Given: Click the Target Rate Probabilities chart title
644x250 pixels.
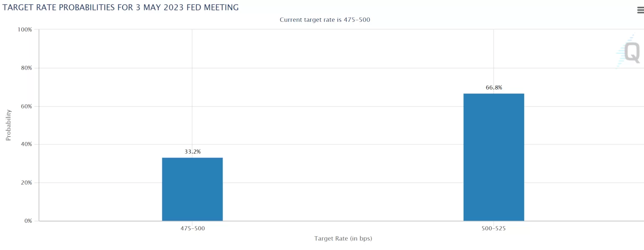Looking at the screenshot, I should [x=121, y=8].
